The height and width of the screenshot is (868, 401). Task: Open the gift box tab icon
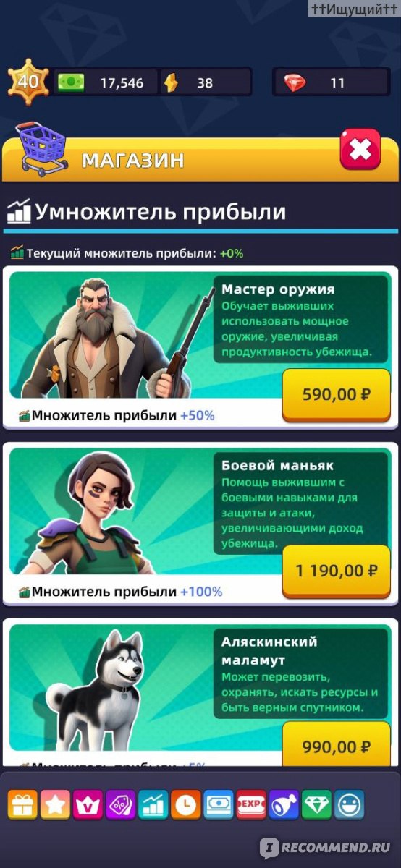coord(23,804)
